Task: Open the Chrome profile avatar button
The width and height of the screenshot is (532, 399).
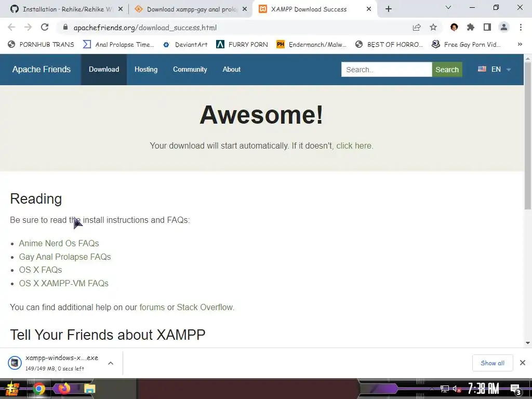Action: point(504,27)
